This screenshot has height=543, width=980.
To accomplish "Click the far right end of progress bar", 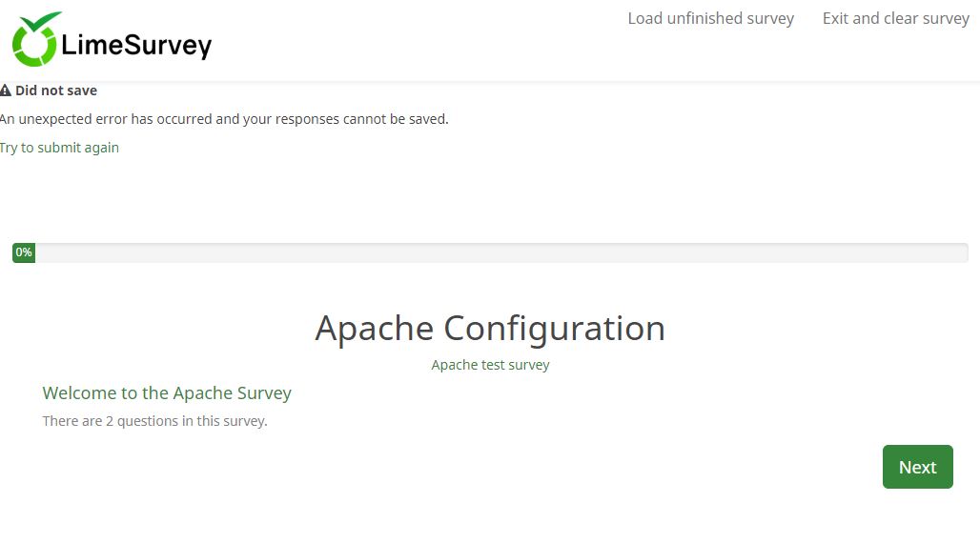I will [962, 252].
